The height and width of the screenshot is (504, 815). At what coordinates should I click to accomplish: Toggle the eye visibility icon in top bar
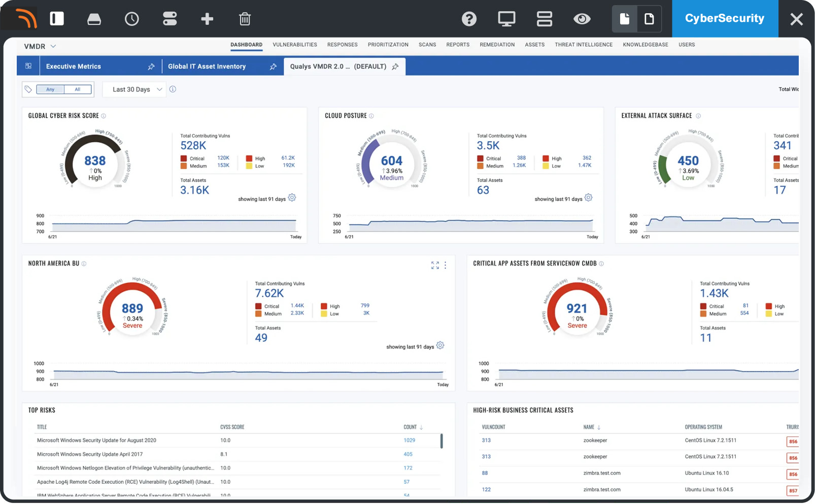pos(582,19)
